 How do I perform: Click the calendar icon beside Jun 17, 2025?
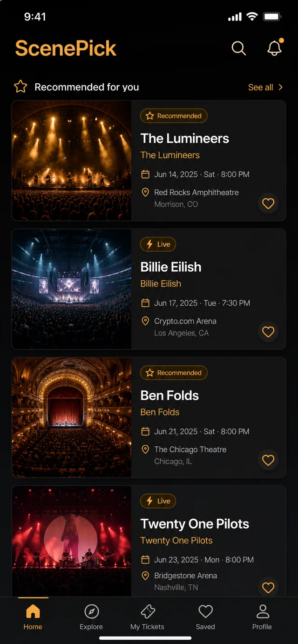coord(145,303)
